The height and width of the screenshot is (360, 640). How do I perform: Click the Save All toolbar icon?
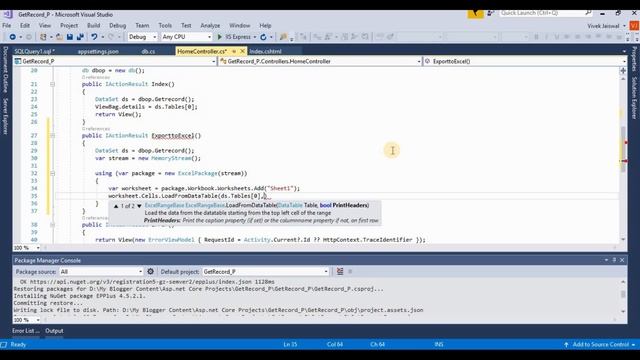(80, 37)
